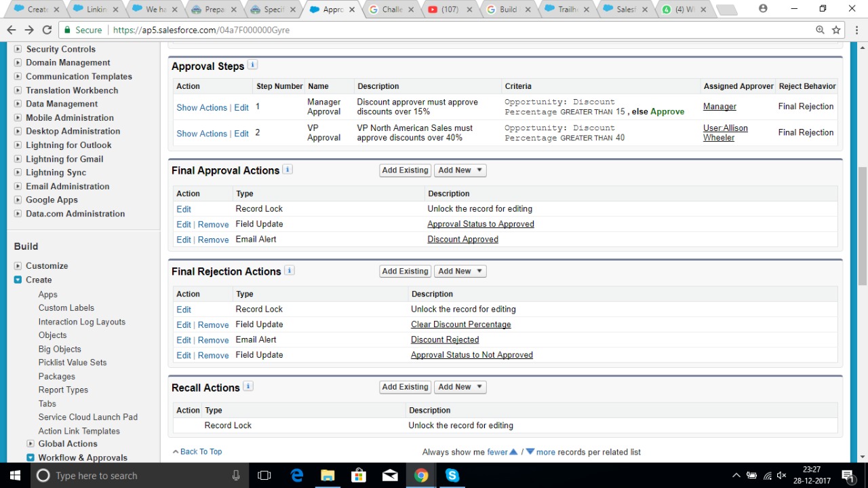Image resolution: width=868 pixels, height=488 pixels.
Task: Open the Approval Status to Not Approved link
Action: pyautogui.click(x=471, y=355)
